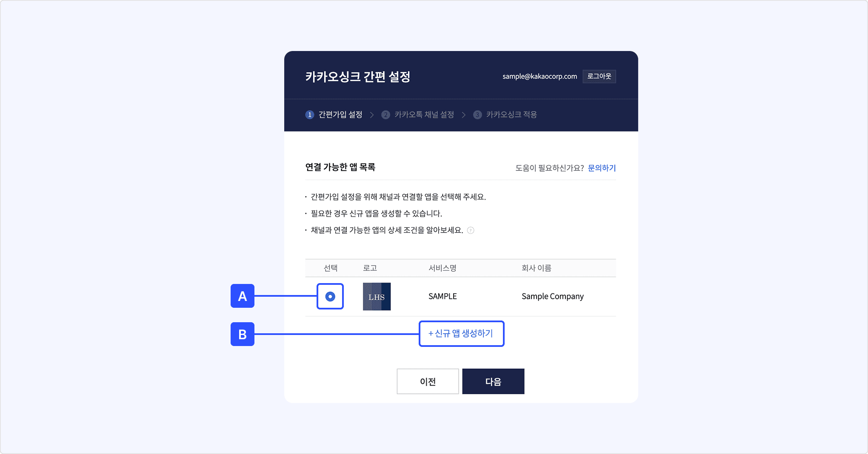This screenshot has height=454, width=868.
Task: Click the blue A annotation marker
Action: [x=243, y=296]
